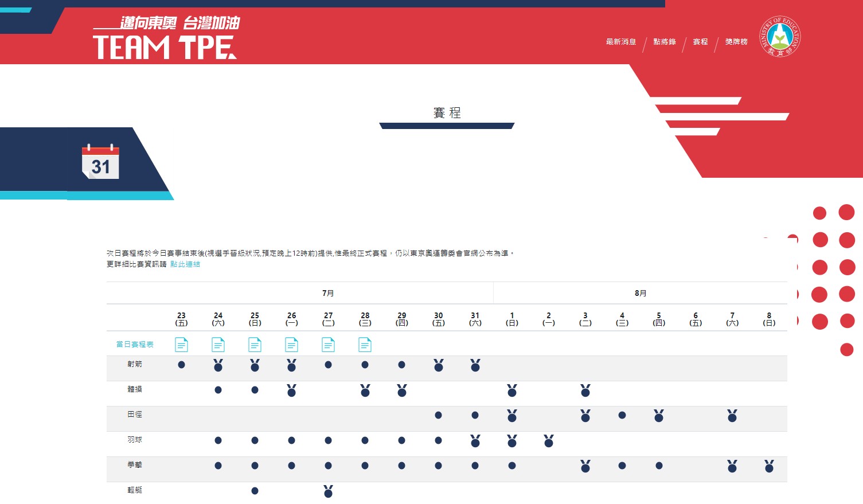Click 田徑 medal icon on August 7

732,416
